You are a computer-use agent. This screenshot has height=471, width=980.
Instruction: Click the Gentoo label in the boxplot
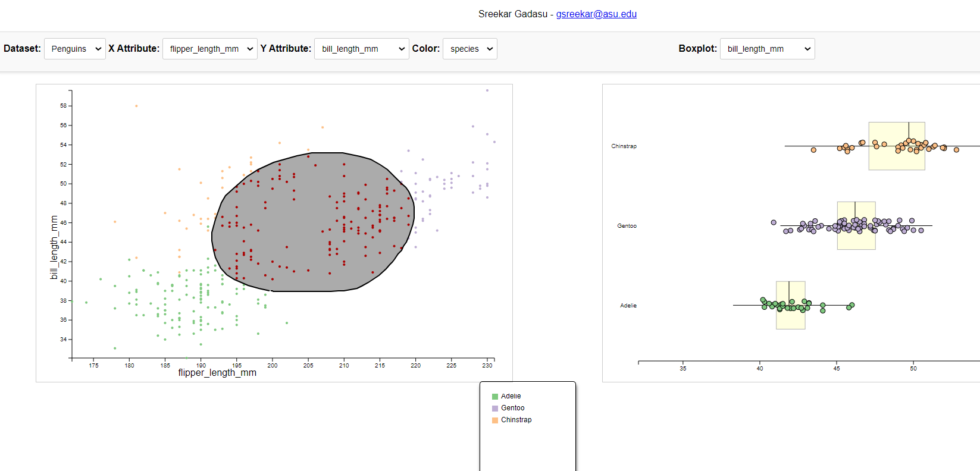(x=627, y=226)
